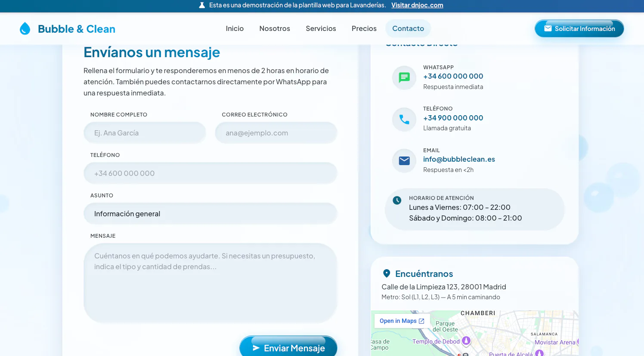
Task: Call WhatsApp number +34 600 000 000
Action: pos(453,76)
